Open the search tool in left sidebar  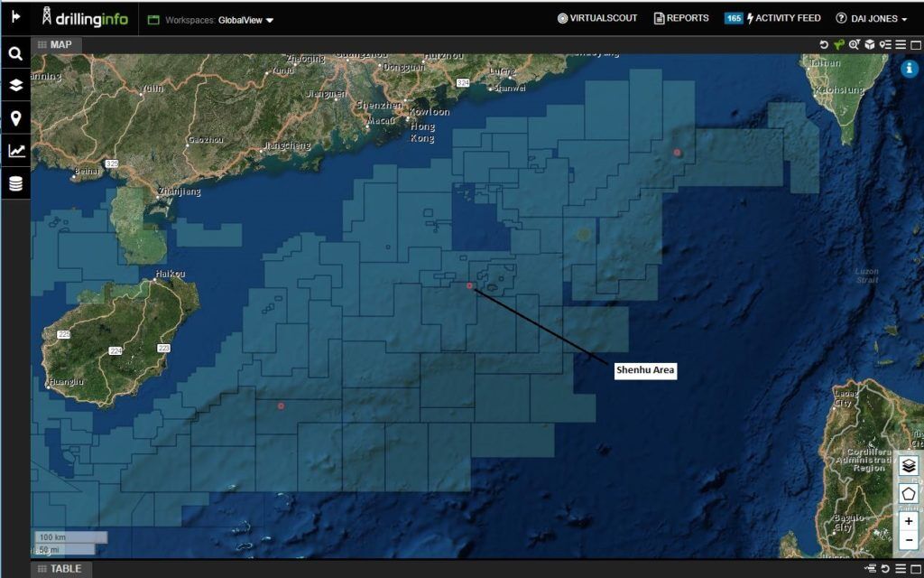(16, 53)
